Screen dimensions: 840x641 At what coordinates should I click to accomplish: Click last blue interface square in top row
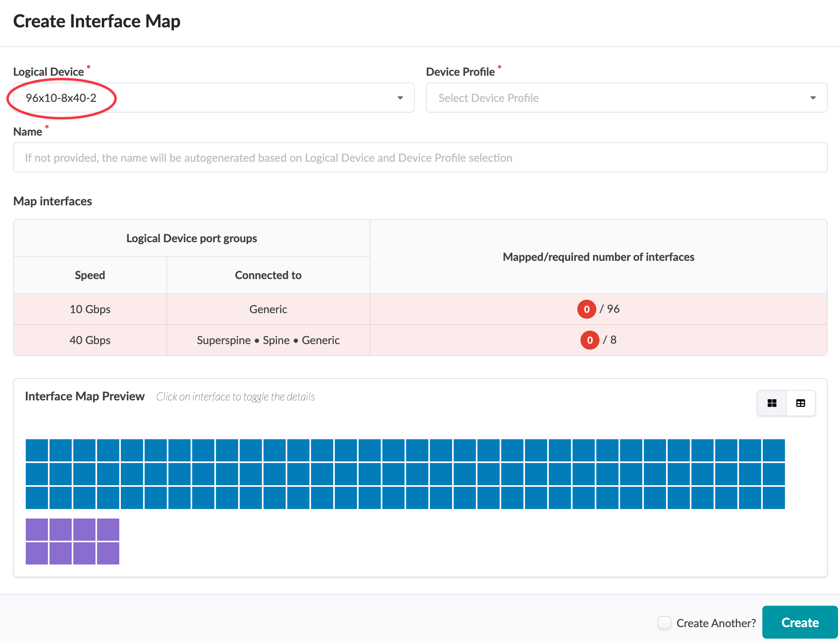point(773,450)
